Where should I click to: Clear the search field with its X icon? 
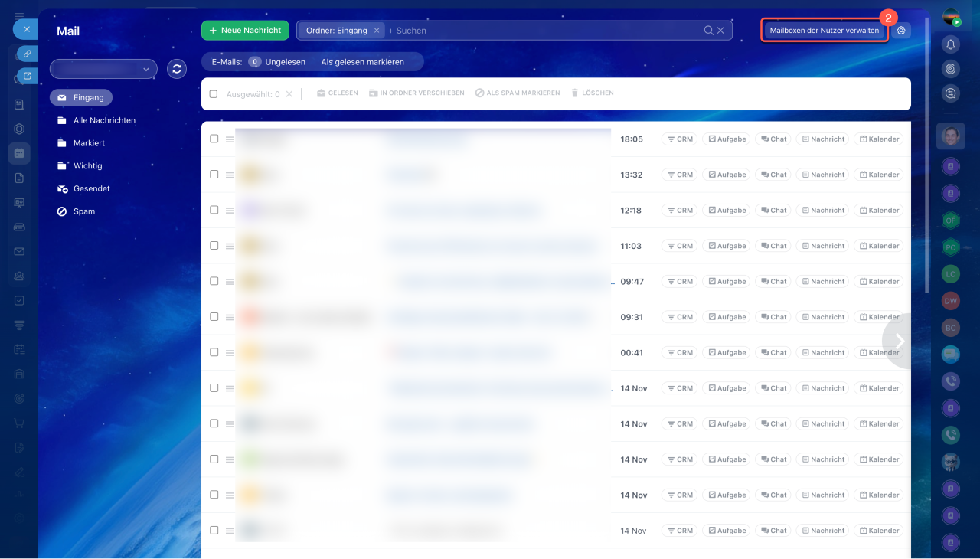pyautogui.click(x=720, y=31)
